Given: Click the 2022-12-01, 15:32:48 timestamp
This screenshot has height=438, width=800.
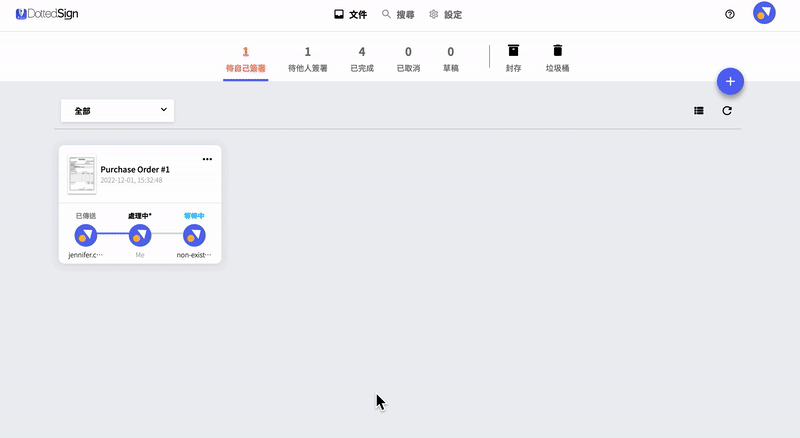Looking at the screenshot, I should (131, 180).
